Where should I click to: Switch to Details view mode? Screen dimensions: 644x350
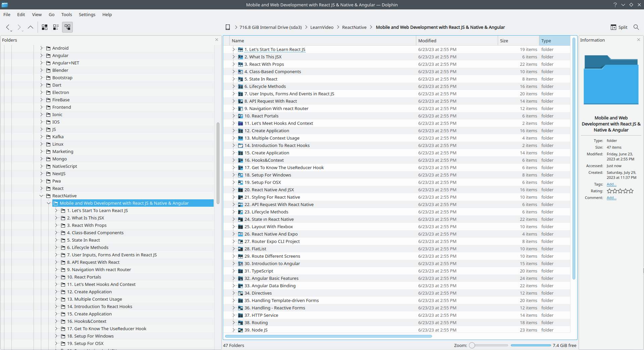click(x=67, y=27)
